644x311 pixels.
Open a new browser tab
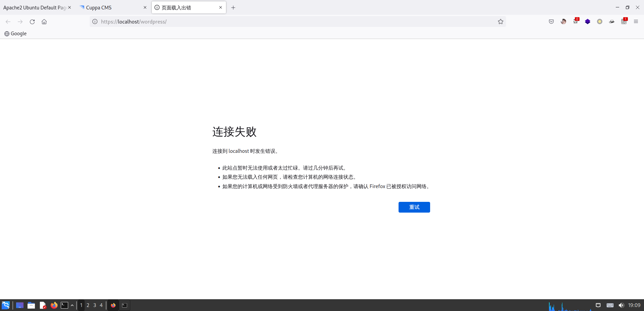[233, 7]
